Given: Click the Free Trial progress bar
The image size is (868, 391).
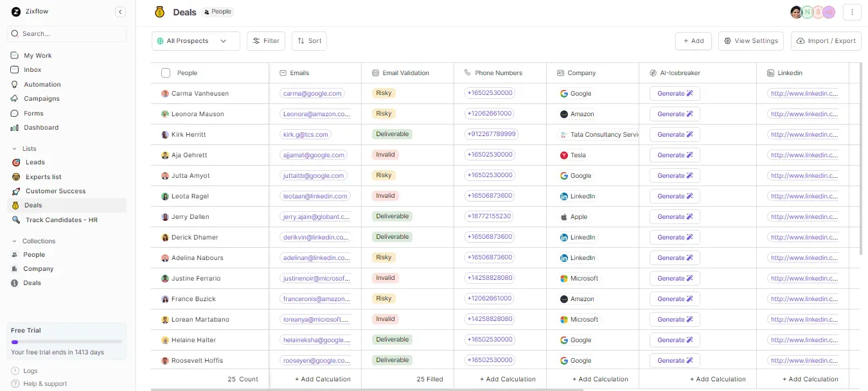Looking at the screenshot, I should (x=66, y=341).
